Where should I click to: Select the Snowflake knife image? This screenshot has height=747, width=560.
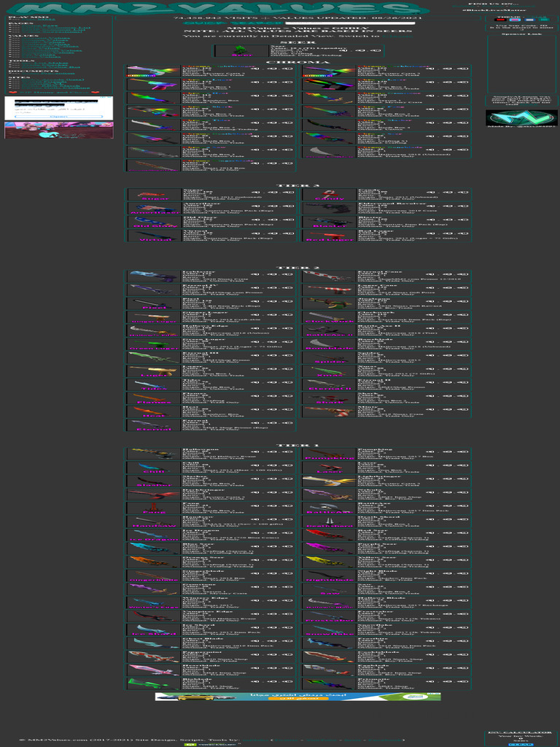coord(329,630)
